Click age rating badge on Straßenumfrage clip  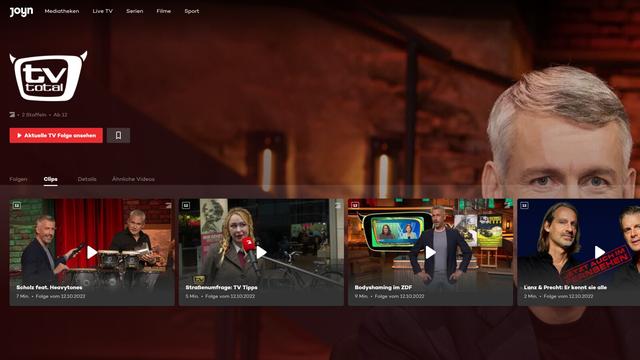coord(186,205)
